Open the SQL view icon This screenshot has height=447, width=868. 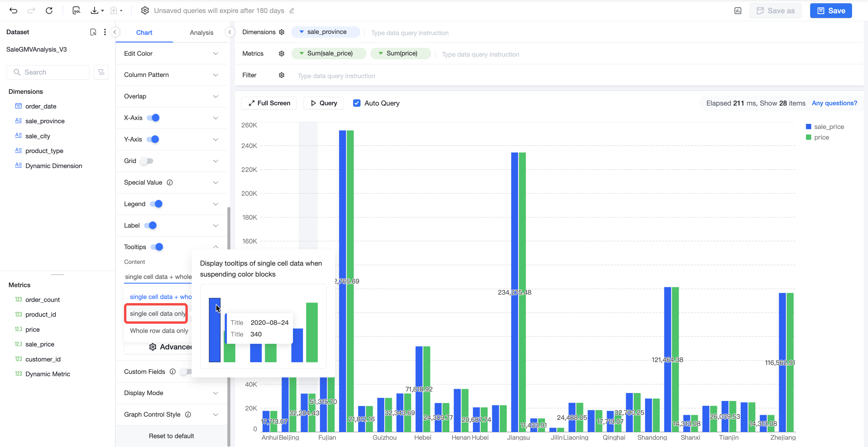coord(76,10)
